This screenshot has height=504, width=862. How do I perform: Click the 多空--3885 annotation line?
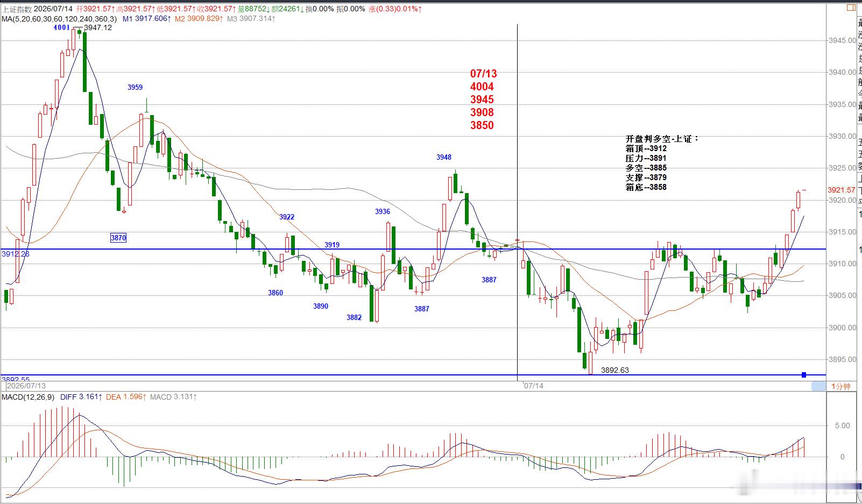646,168
